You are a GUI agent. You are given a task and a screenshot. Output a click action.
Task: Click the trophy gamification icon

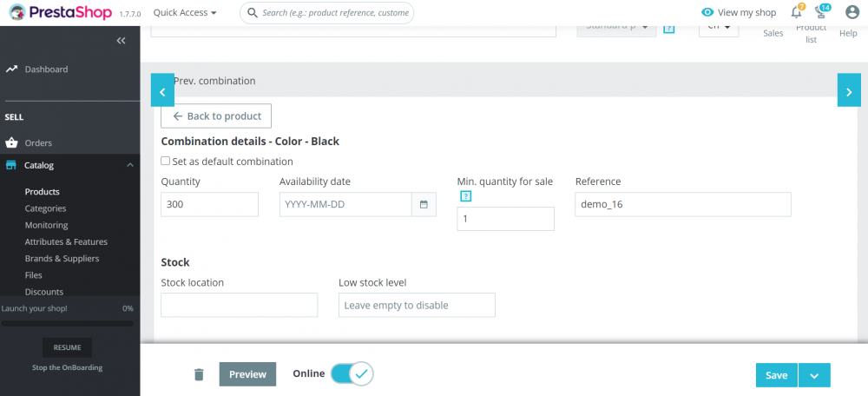point(821,13)
